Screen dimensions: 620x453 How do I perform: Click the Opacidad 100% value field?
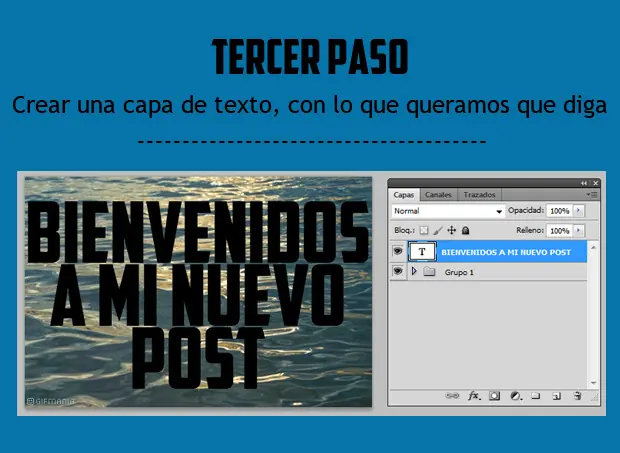(559, 211)
